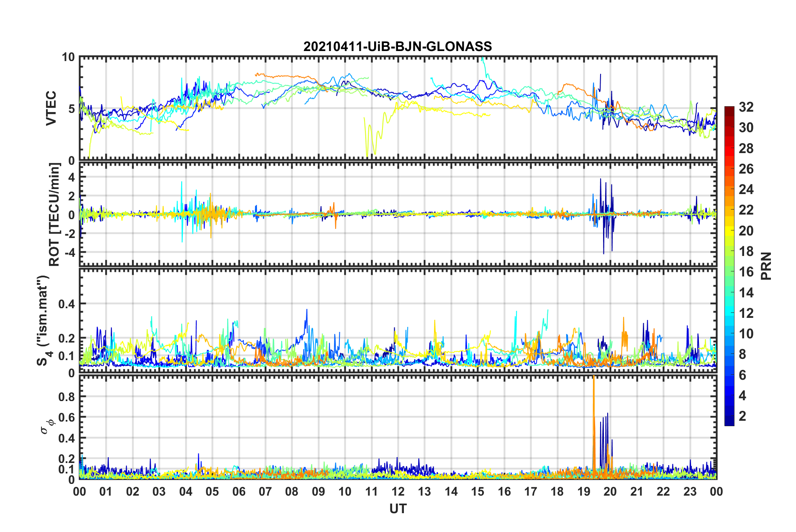Viewport: 796px width, 532px height.
Task: Click the VTEC y-axis label
Action: click(x=51, y=108)
